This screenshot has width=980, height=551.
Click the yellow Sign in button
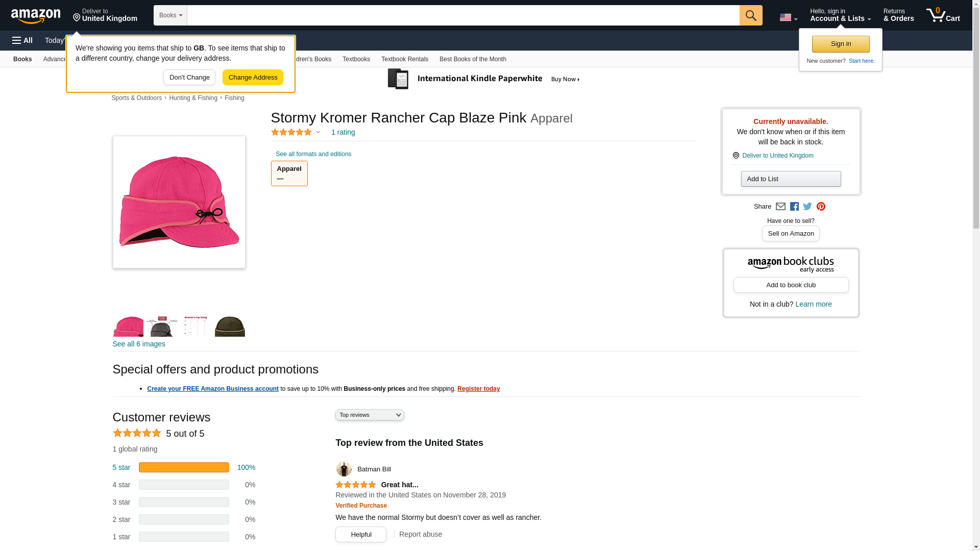[841, 44]
